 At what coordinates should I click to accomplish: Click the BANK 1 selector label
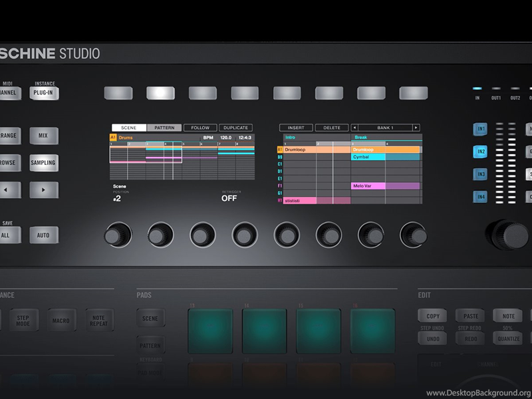point(386,128)
